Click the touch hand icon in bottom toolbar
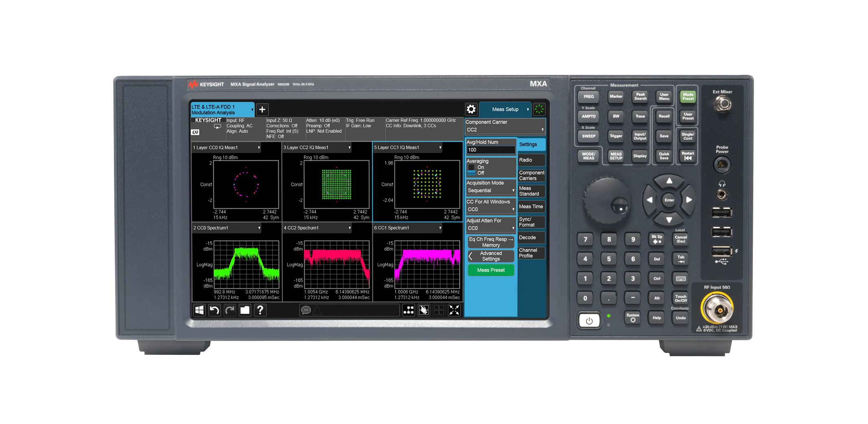Viewport: 868px width, 424px height. (x=424, y=310)
